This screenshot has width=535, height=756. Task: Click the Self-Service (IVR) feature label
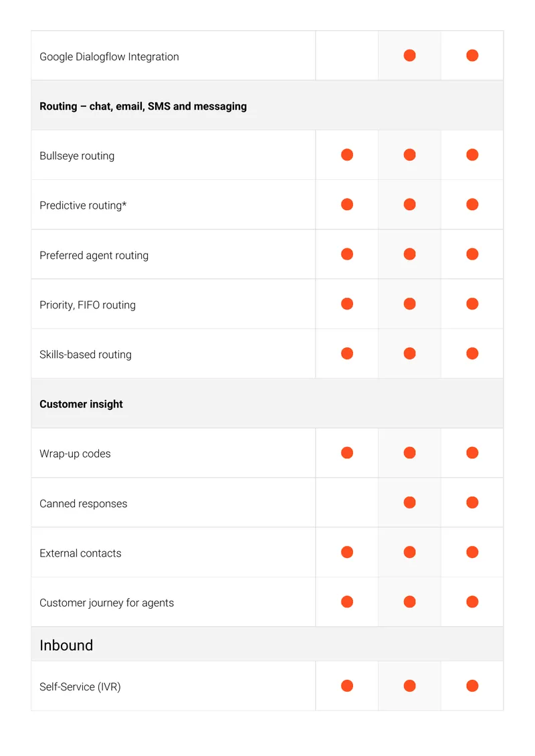(x=80, y=686)
